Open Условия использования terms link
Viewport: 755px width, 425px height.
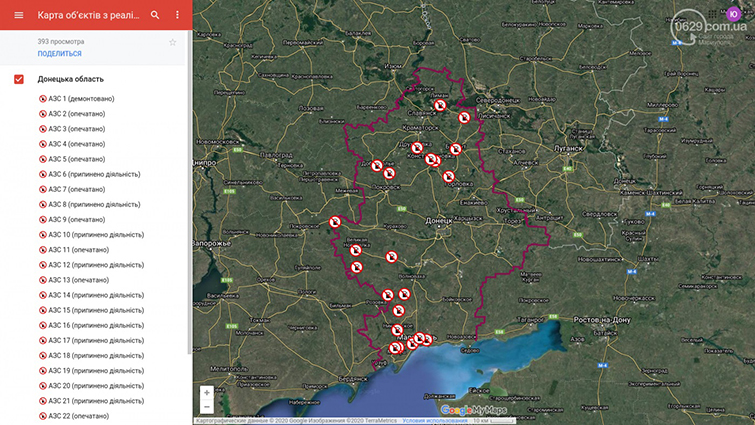[434, 421]
